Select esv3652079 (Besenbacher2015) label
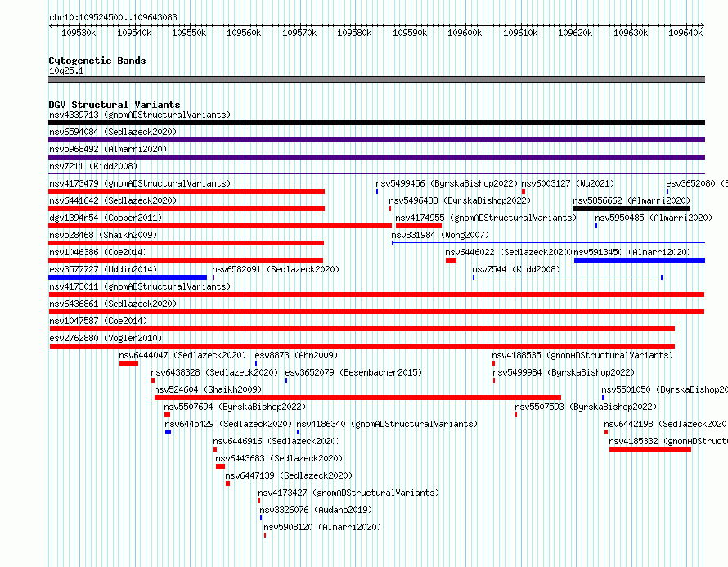This screenshot has width=728, height=567. click(x=353, y=372)
